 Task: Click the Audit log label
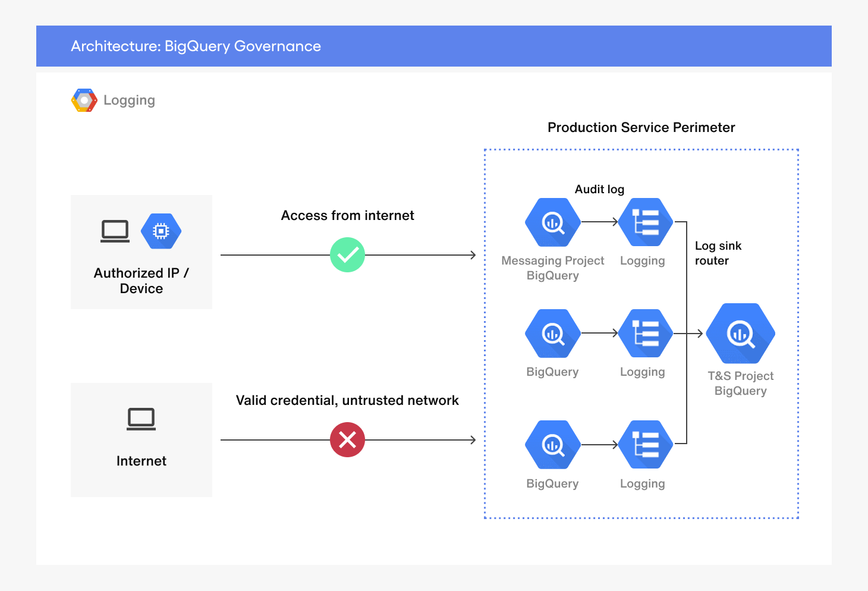[x=599, y=190]
